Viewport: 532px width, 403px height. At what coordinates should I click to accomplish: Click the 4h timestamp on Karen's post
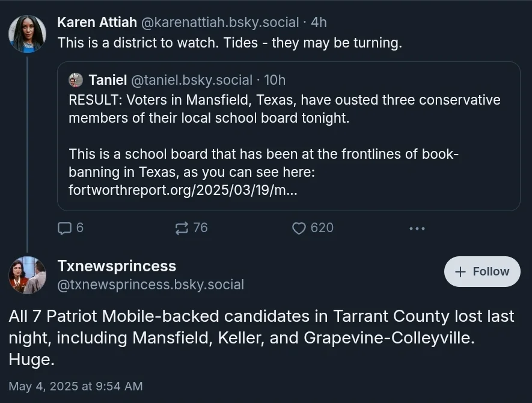(x=319, y=22)
